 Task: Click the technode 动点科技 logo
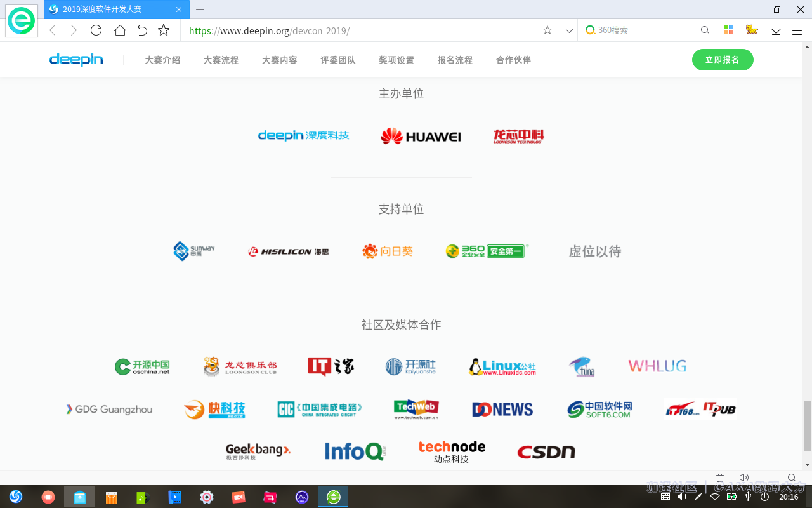coord(452,451)
